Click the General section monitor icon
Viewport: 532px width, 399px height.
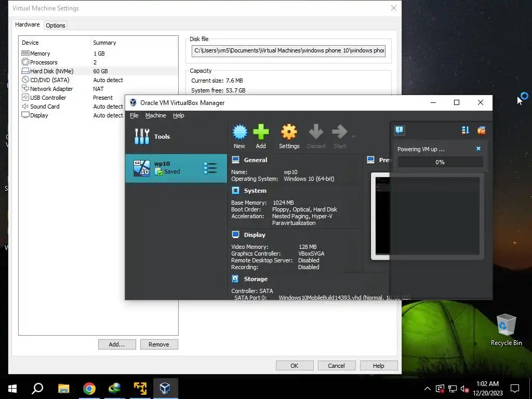(x=235, y=160)
